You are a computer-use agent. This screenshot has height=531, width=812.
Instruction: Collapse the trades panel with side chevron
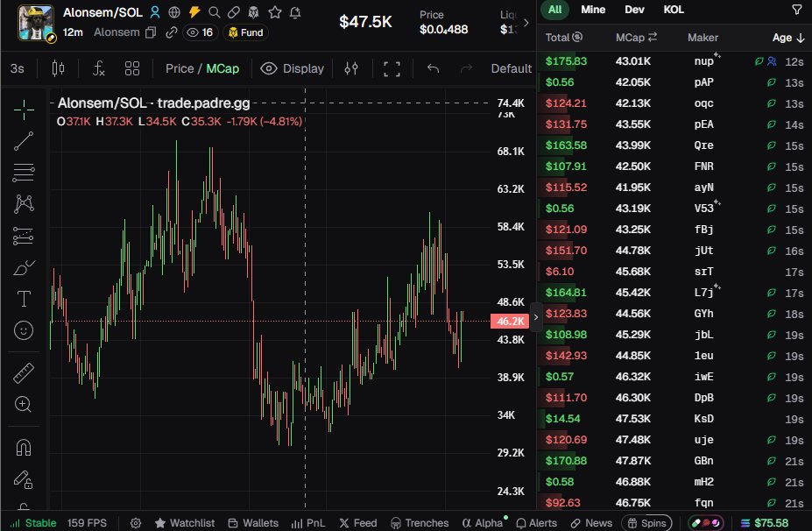pos(536,317)
